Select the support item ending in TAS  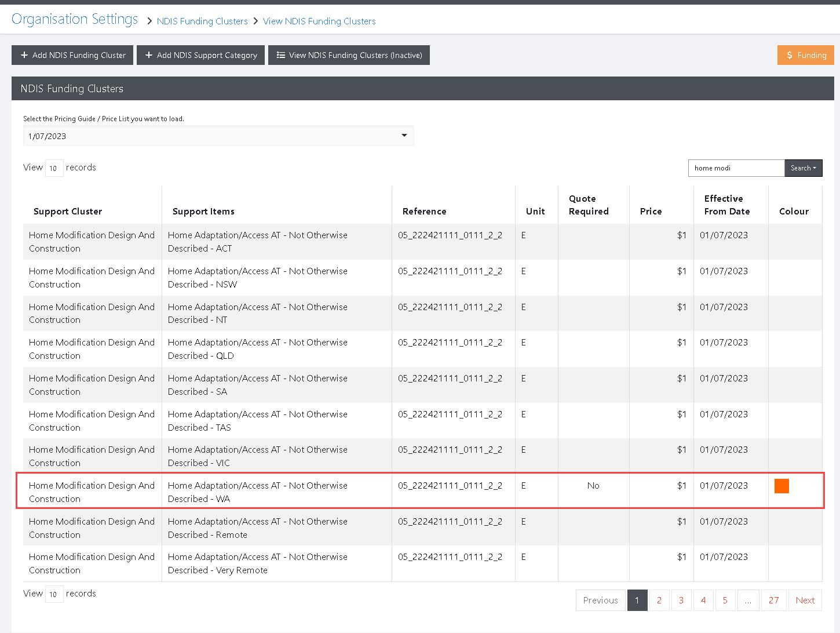pyautogui.click(x=258, y=421)
